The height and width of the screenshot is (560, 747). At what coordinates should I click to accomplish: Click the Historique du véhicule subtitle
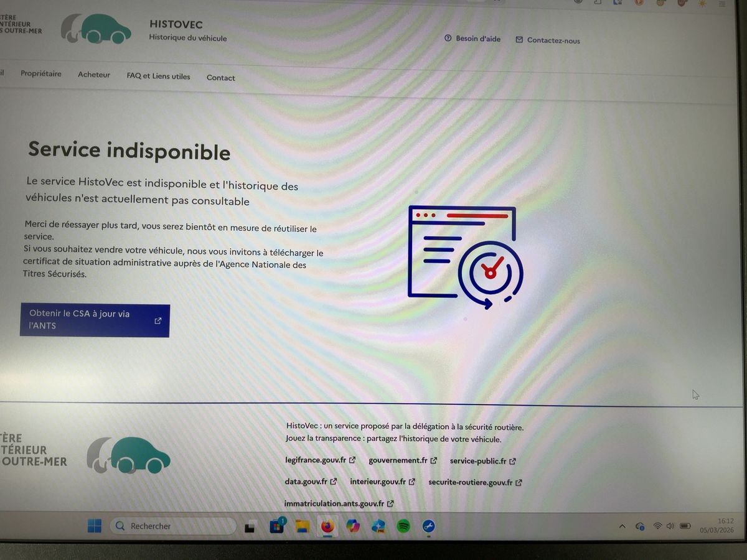188,38
